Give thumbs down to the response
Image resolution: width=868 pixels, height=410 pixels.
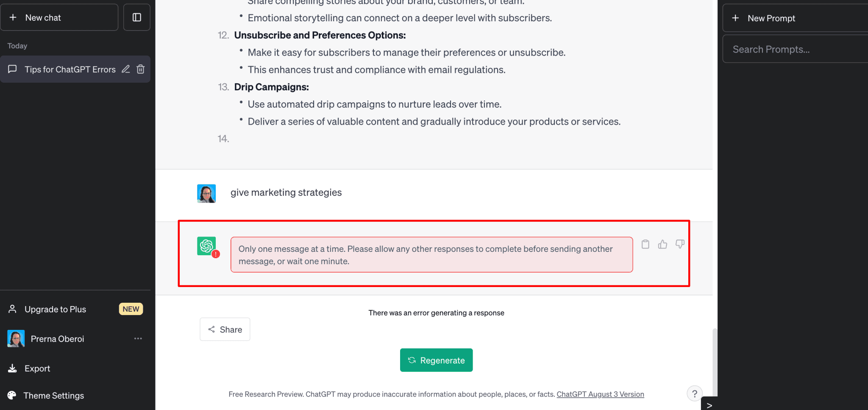coord(680,244)
